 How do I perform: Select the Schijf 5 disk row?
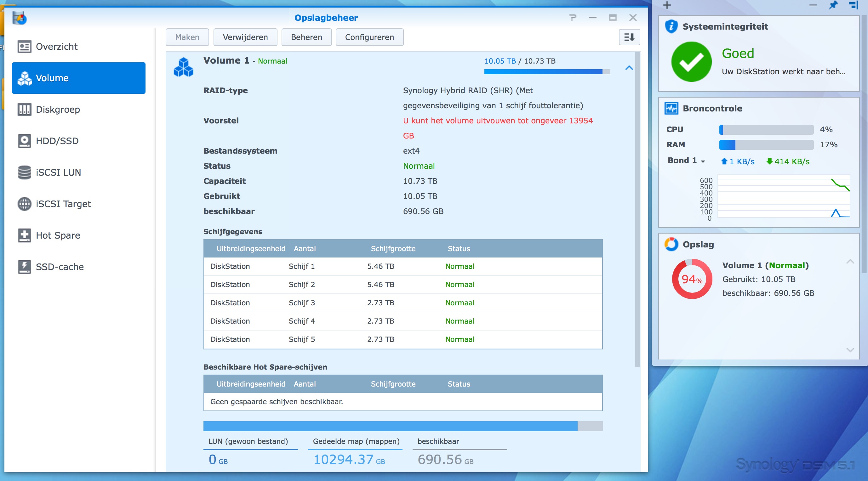click(403, 339)
